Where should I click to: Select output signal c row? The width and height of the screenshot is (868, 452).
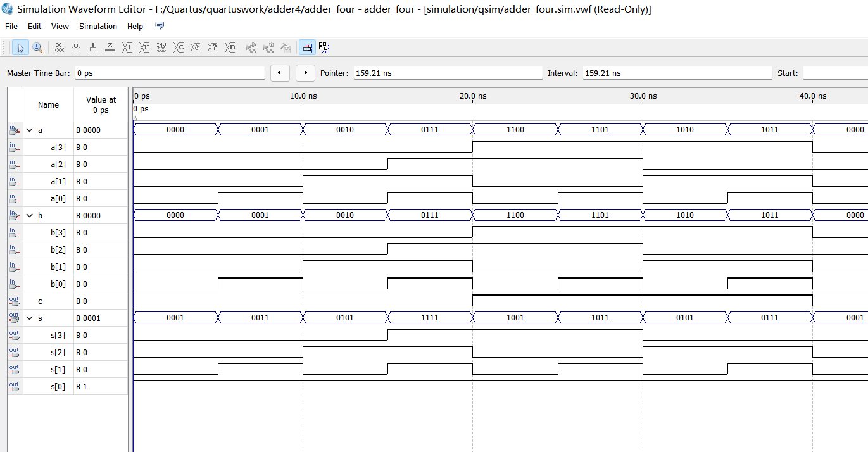(x=67, y=301)
